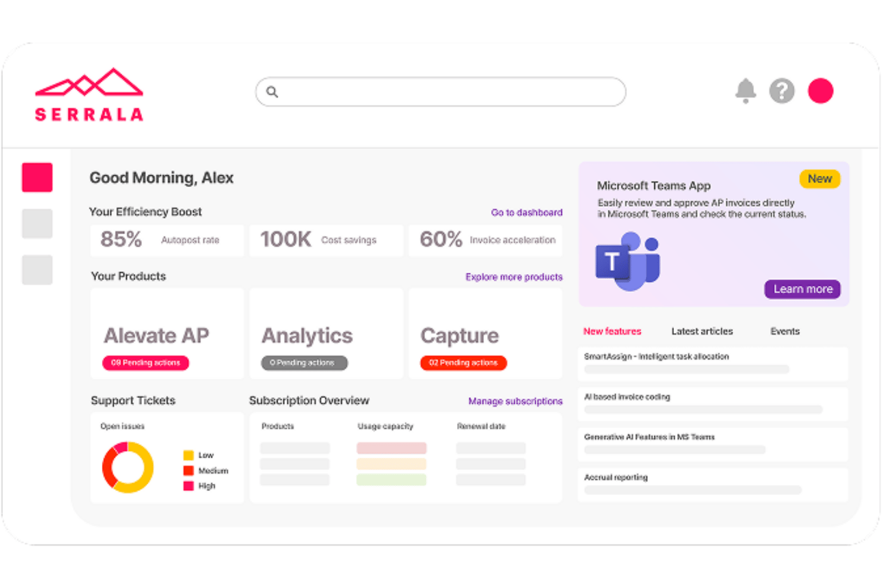882x588 pixels.
Task: Open the Capture product card
Action: point(485,334)
